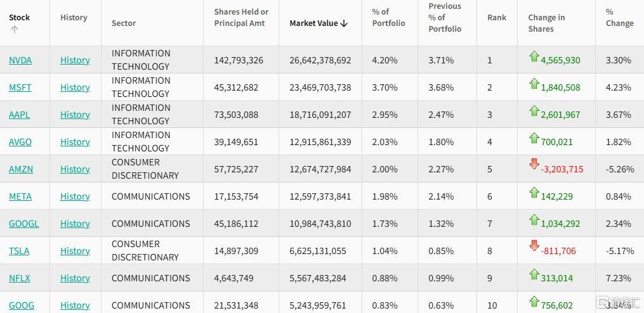This screenshot has width=644, height=313.
Task: Sort by Previous % of Portfolio header
Action: pyautogui.click(x=445, y=18)
